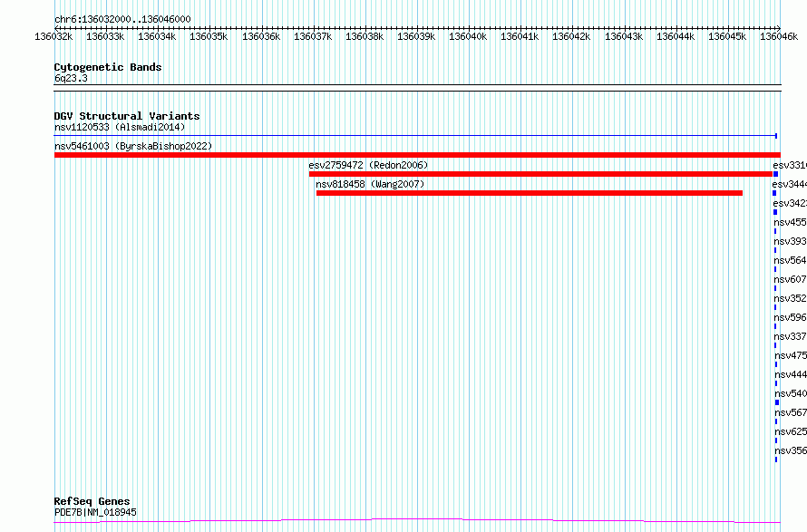This screenshot has width=807, height=532.
Task: Click ruler position 136032k
Action: tap(53, 36)
